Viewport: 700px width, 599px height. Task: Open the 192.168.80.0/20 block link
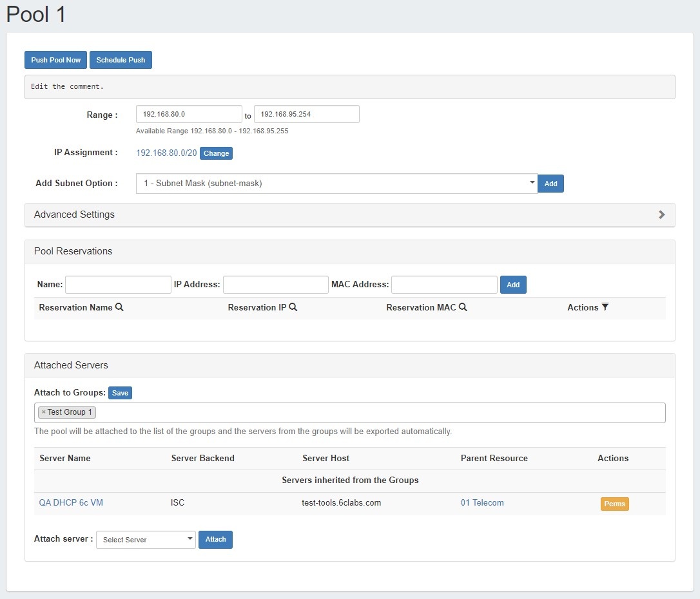[166, 153]
